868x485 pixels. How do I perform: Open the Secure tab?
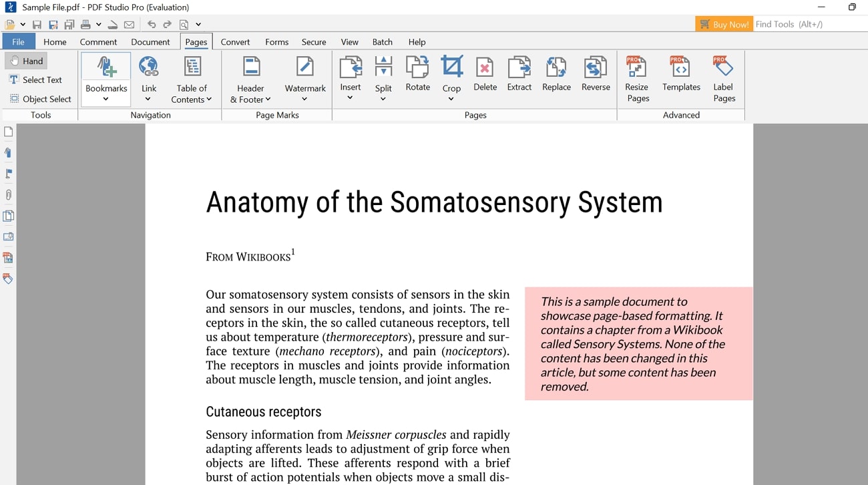tap(314, 41)
